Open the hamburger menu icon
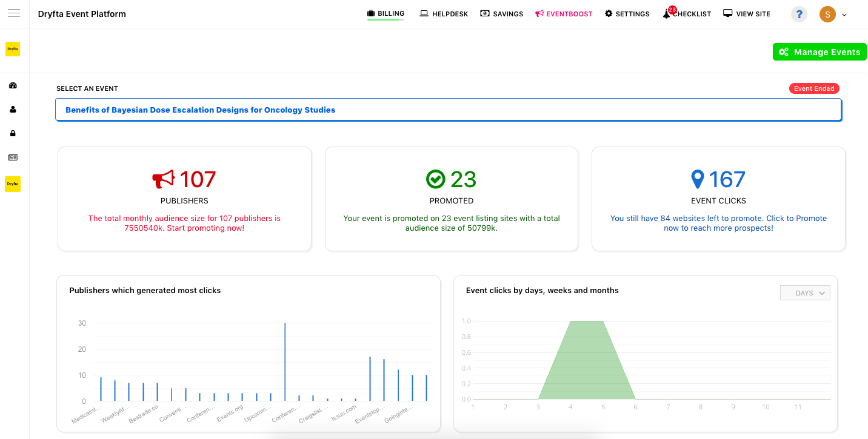868x439 pixels. click(x=14, y=13)
